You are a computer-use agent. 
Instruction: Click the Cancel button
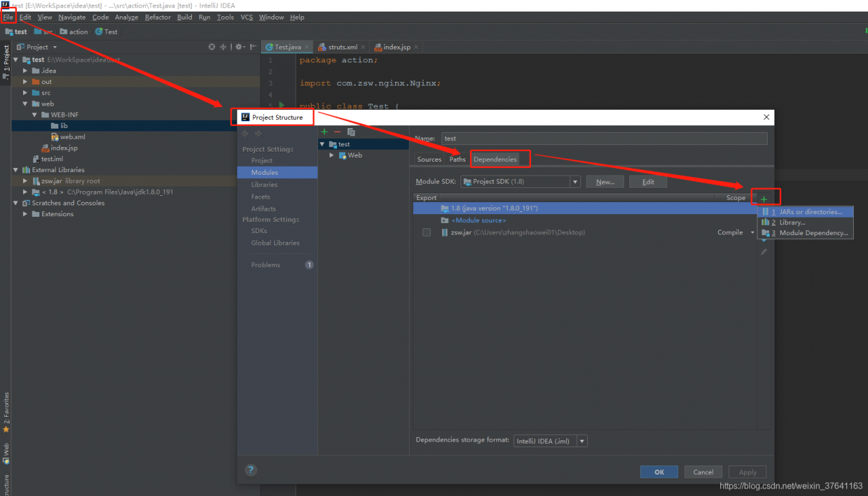tap(703, 472)
